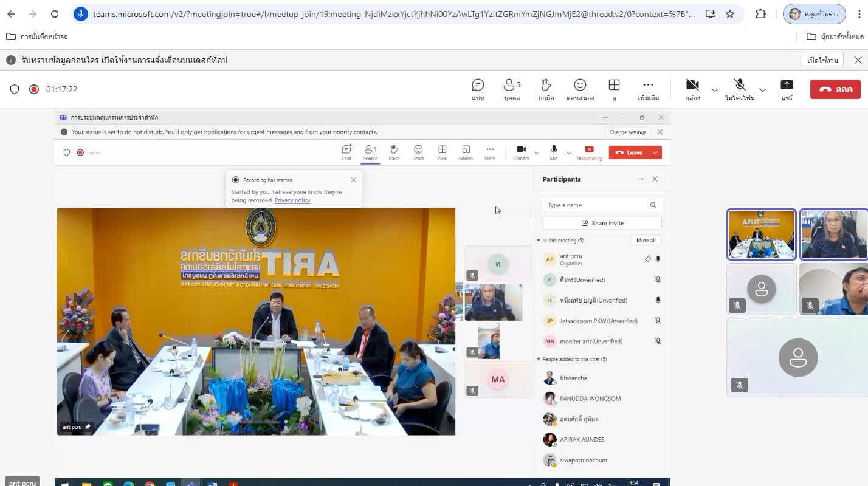The image size is (868, 486).
Task: Open View in the shared screen toolbar
Action: point(442,152)
